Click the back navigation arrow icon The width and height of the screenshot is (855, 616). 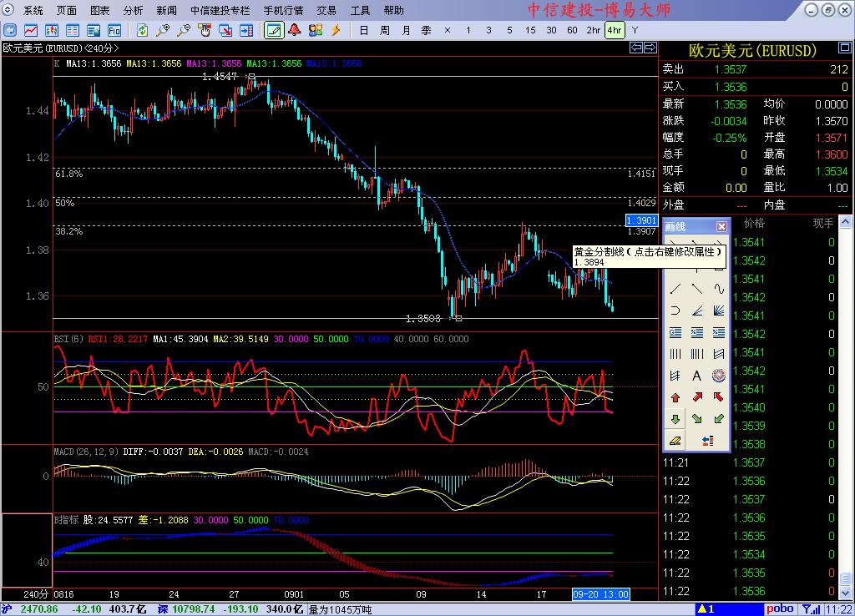11,30
